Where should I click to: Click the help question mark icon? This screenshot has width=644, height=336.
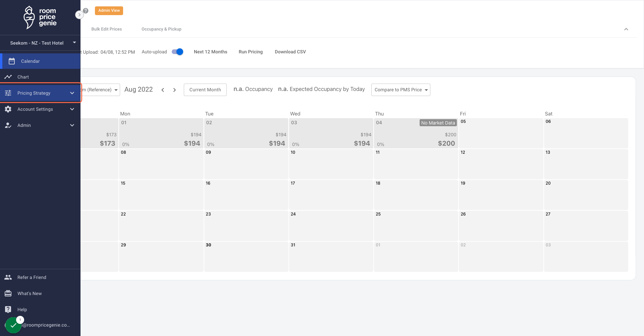[x=86, y=11]
